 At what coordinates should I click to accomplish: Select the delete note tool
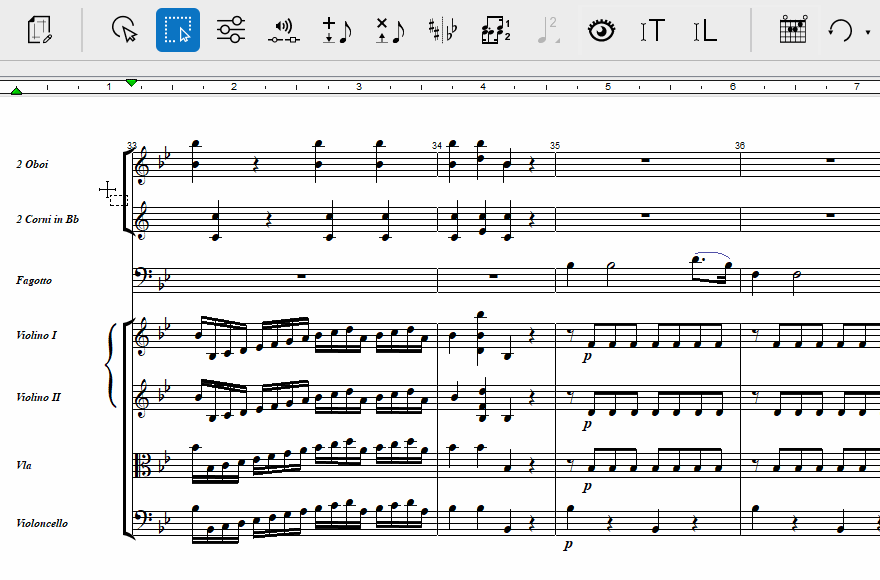click(389, 30)
